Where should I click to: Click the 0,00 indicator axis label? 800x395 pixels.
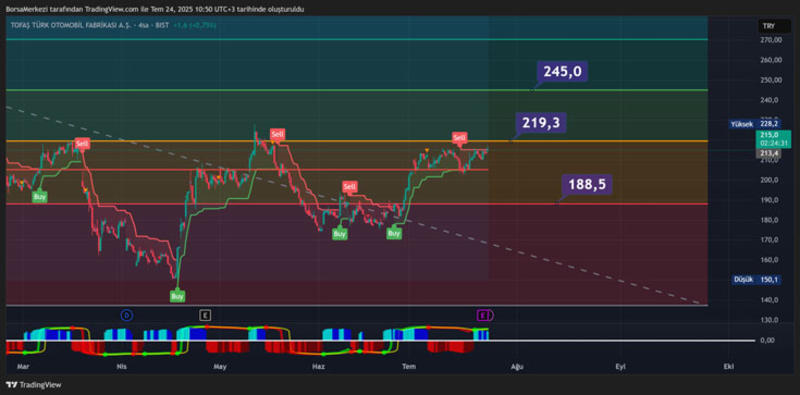pyautogui.click(x=767, y=340)
